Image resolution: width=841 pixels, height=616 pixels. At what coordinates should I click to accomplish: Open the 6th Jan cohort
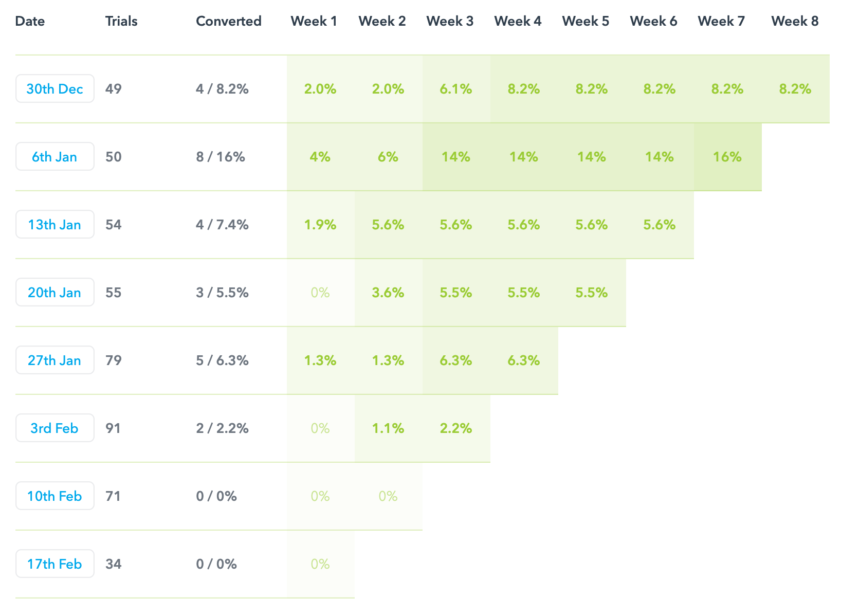point(54,157)
